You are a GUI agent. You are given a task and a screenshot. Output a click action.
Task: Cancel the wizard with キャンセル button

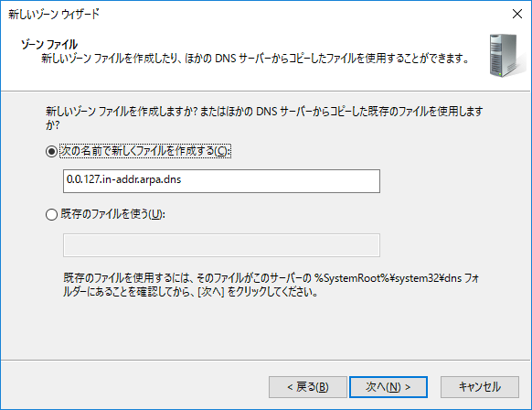click(x=480, y=387)
